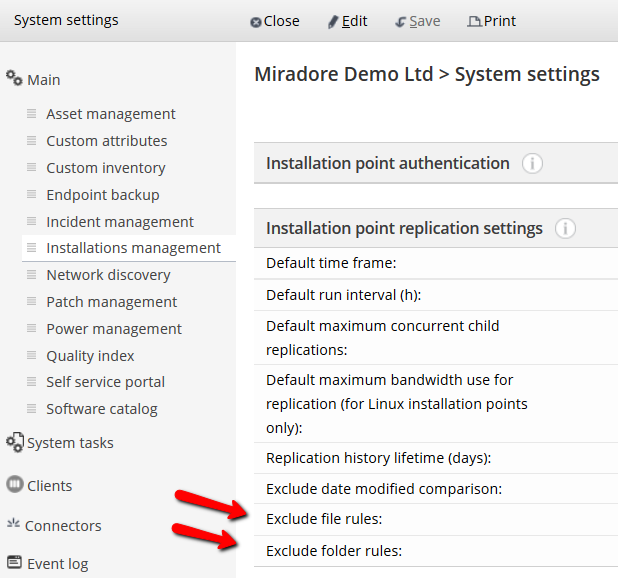618x578 pixels.
Task: Expand the System tasks section
Action: (70, 443)
